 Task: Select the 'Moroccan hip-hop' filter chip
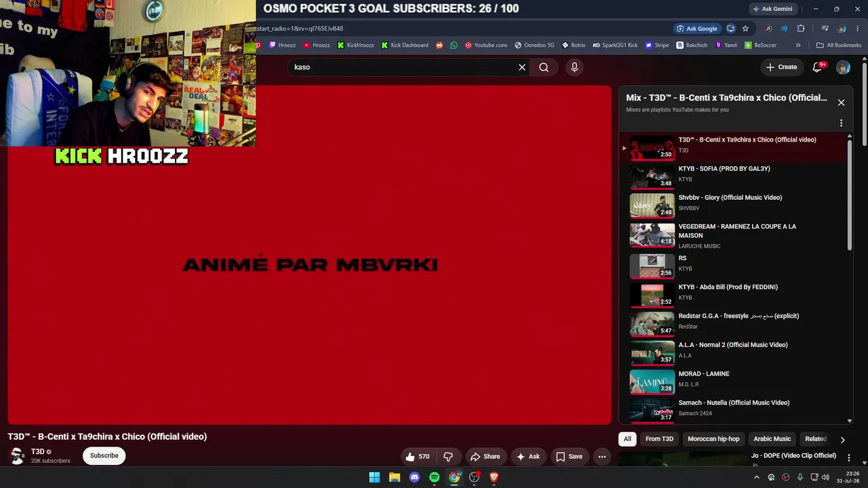(x=713, y=439)
